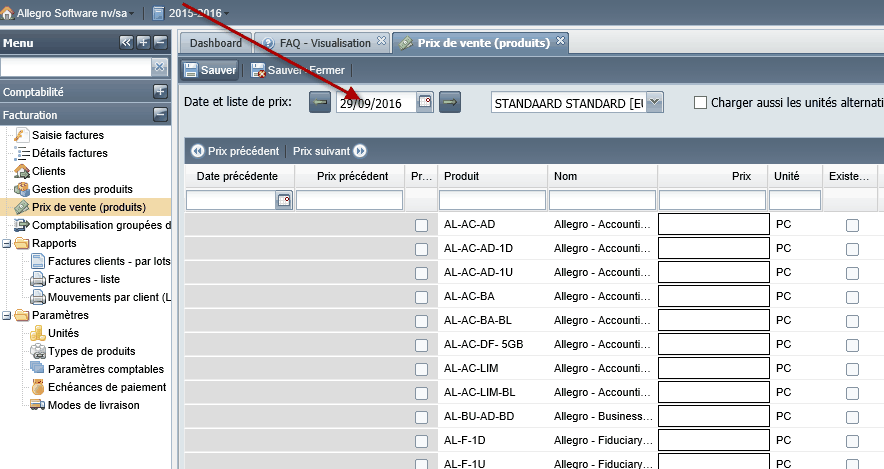Open Paramètres comptables
Screen dimensions: 884x469
105,370
